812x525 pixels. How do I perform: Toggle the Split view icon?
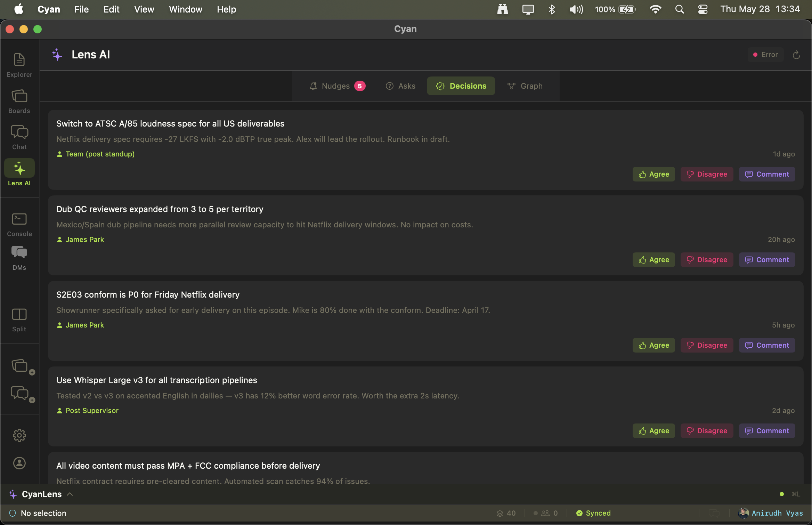(x=19, y=320)
